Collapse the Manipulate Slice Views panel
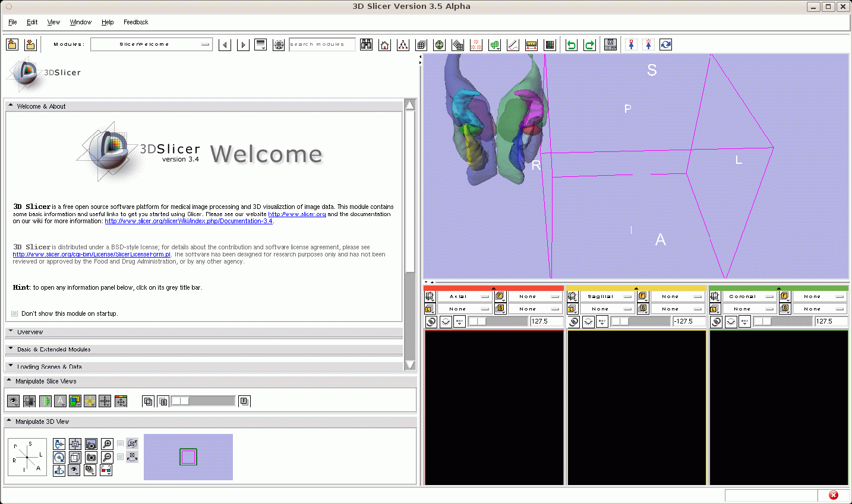This screenshot has width=852, height=504. 210,381
